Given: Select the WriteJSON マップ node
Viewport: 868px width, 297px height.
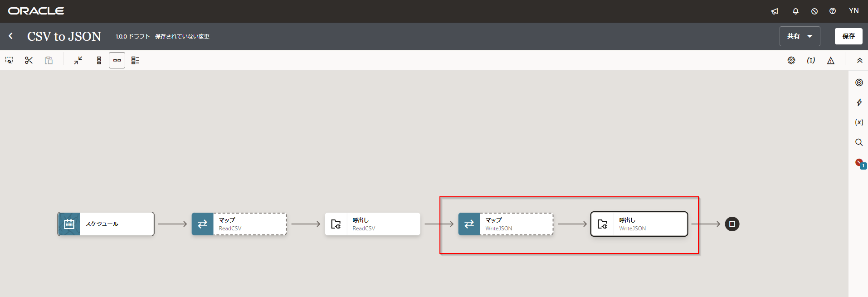Looking at the screenshot, I should coord(505,224).
